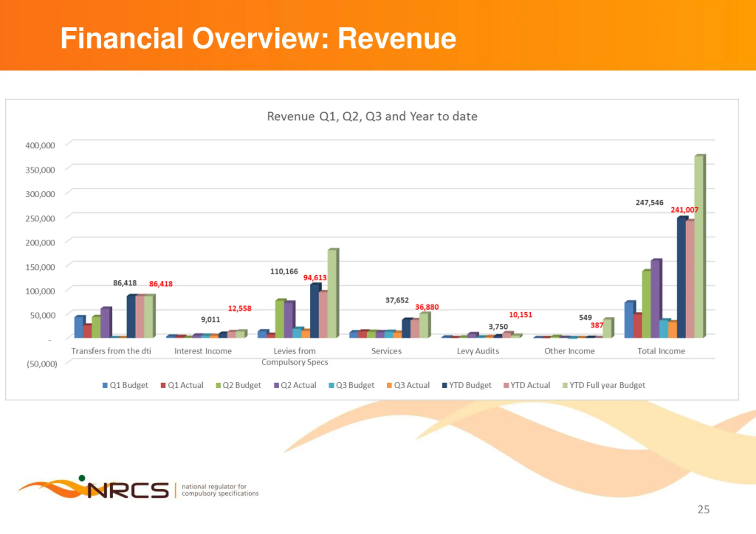Select the YTD Actual pink legend swatch

[x=506, y=385]
